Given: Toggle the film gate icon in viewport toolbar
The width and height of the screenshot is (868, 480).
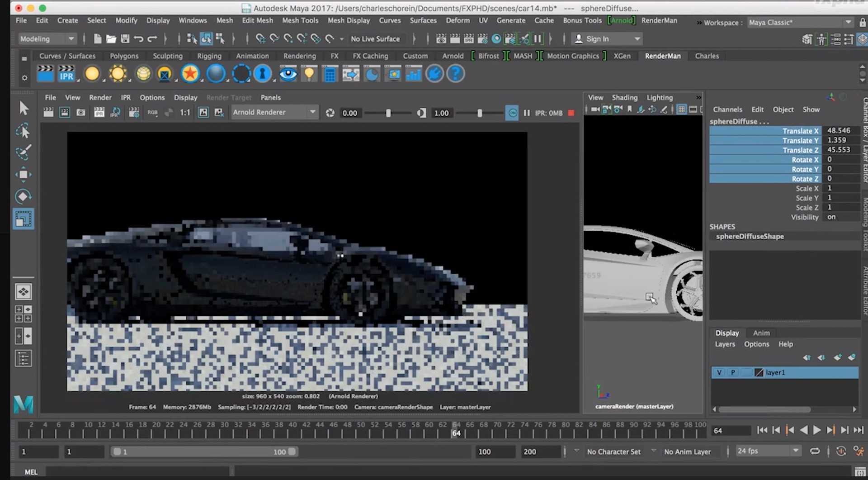Looking at the screenshot, I should [693, 109].
